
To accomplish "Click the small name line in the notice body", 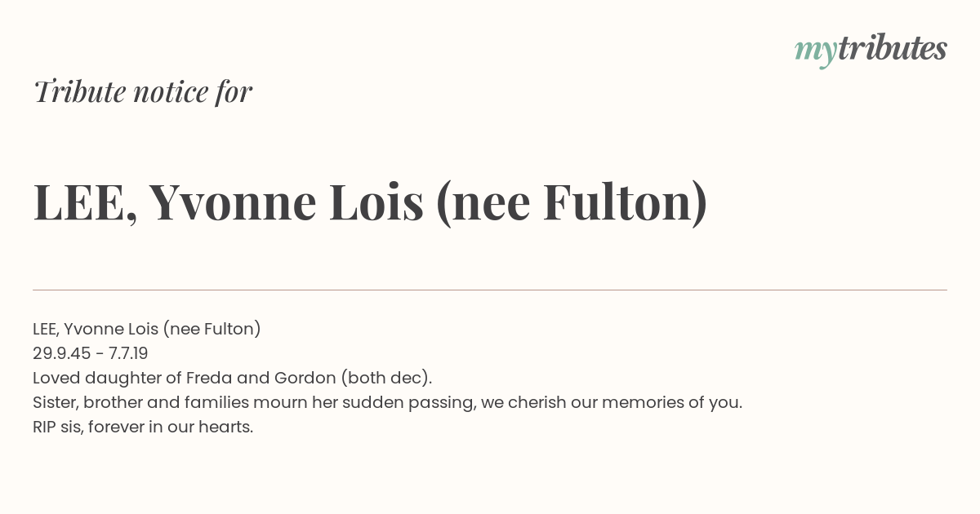I will [x=147, y=329].
